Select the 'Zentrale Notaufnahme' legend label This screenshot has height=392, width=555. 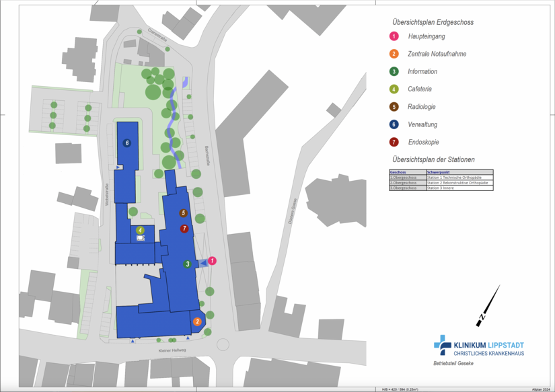coord(437,54)
